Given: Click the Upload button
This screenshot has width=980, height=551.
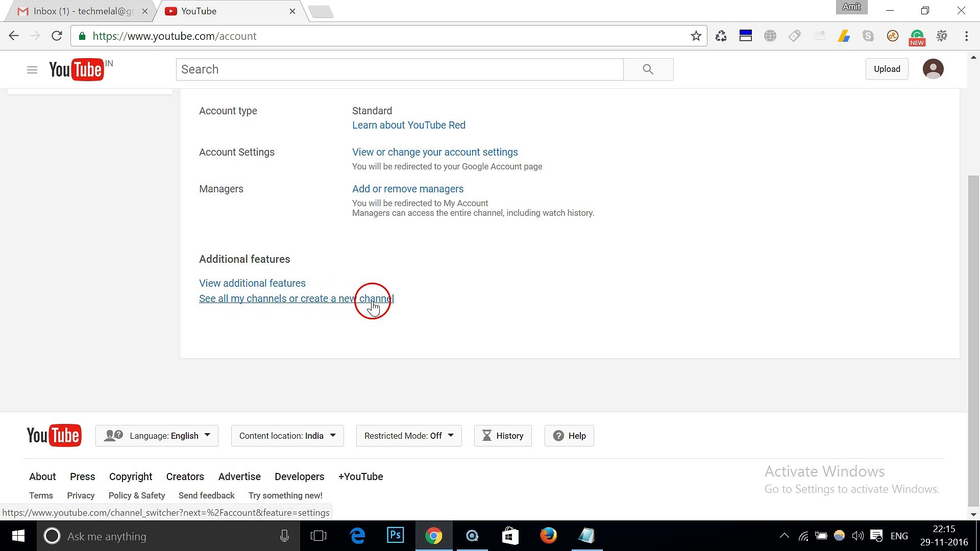Looking at the screenshot, I should [887, 68].
